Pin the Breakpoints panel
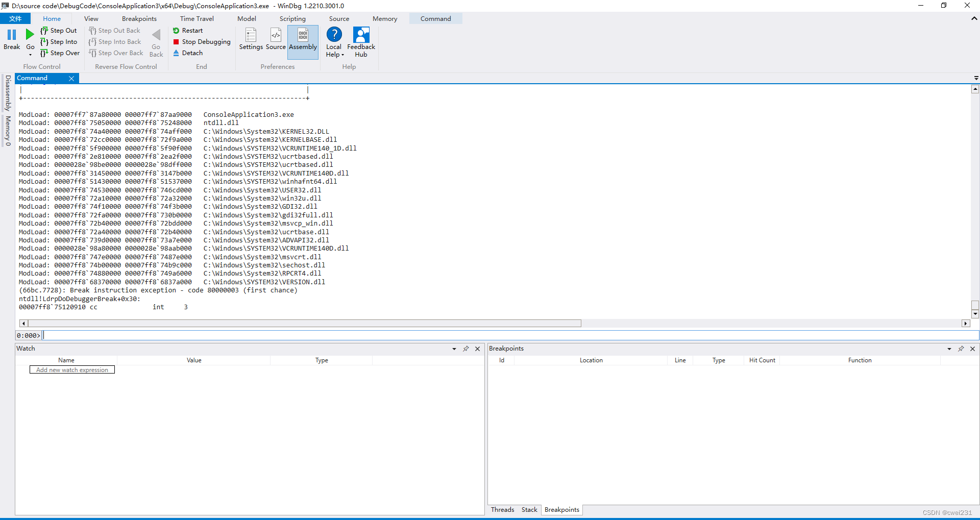The image size is (980, 520). point(961,349)
